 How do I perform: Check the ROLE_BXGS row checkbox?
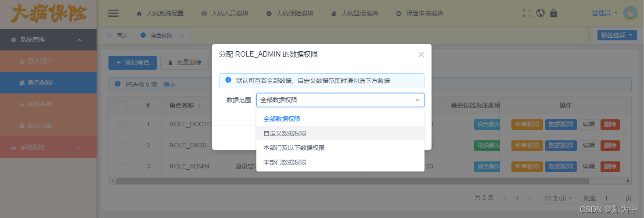coord(122,145)
